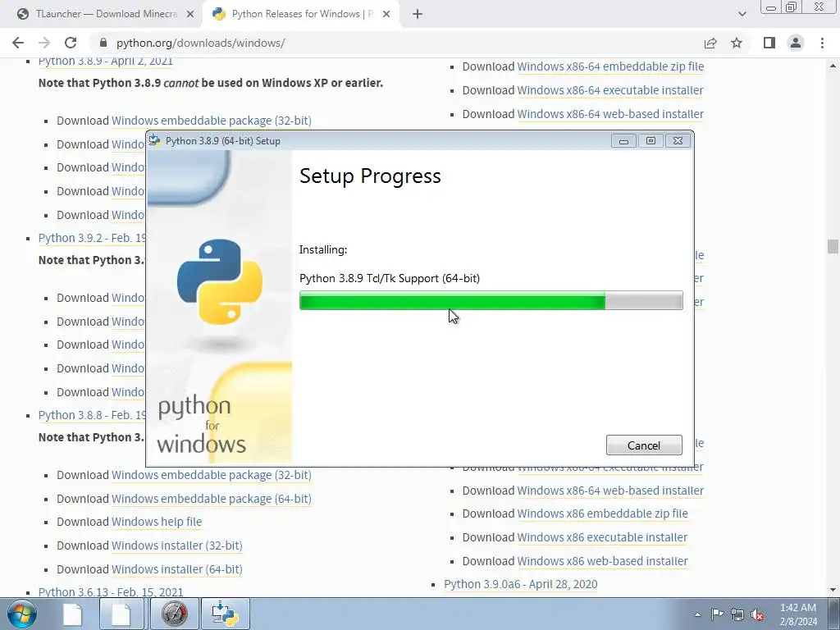Open the Windows Start menu
This screenshot has height=630, width=840.
[21, 614]
